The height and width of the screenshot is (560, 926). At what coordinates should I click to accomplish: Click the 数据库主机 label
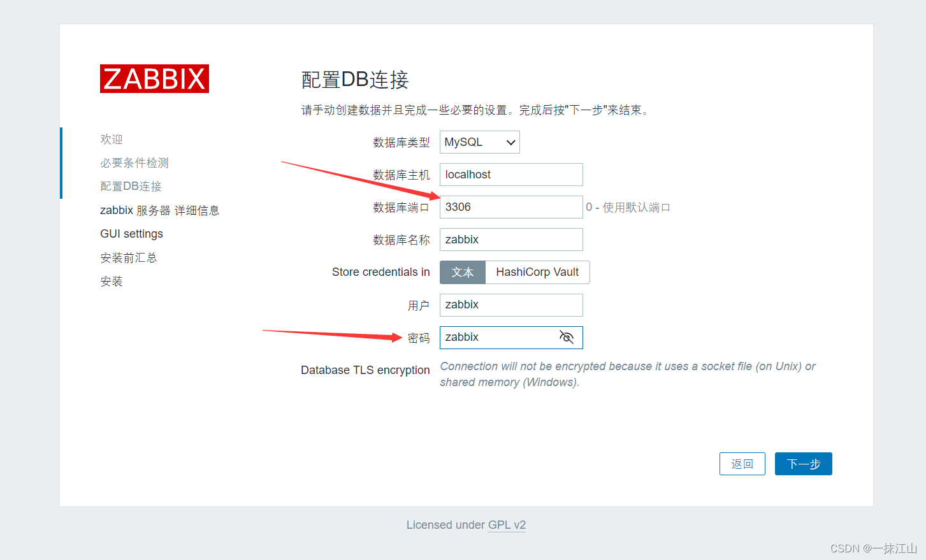click(402, 175)
